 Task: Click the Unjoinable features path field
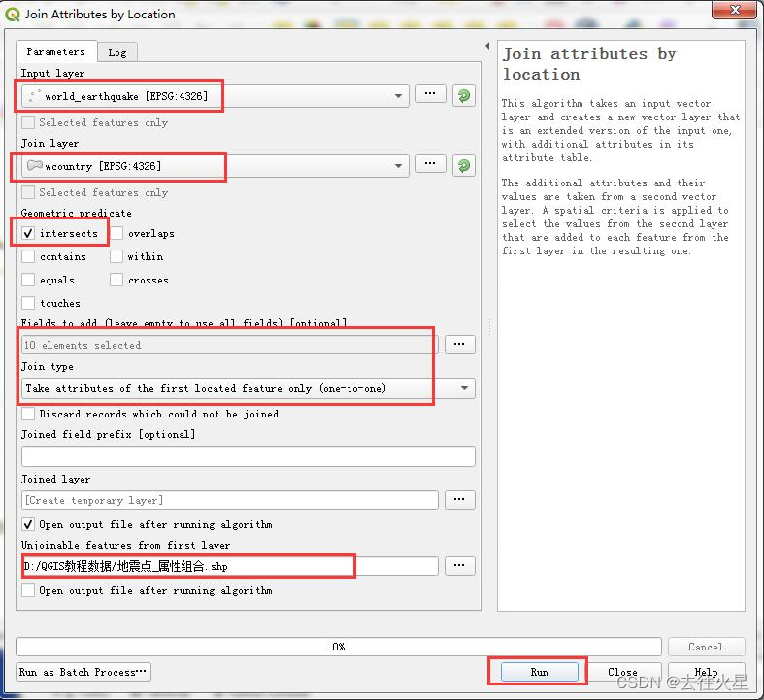(x=230, y=566)
